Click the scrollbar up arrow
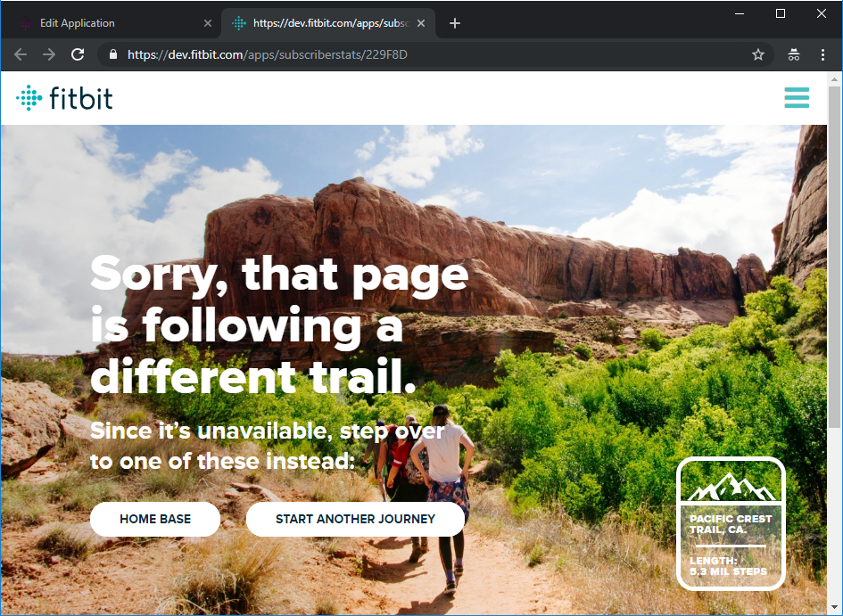Screen dimensions: 843x616 [834, 79]
